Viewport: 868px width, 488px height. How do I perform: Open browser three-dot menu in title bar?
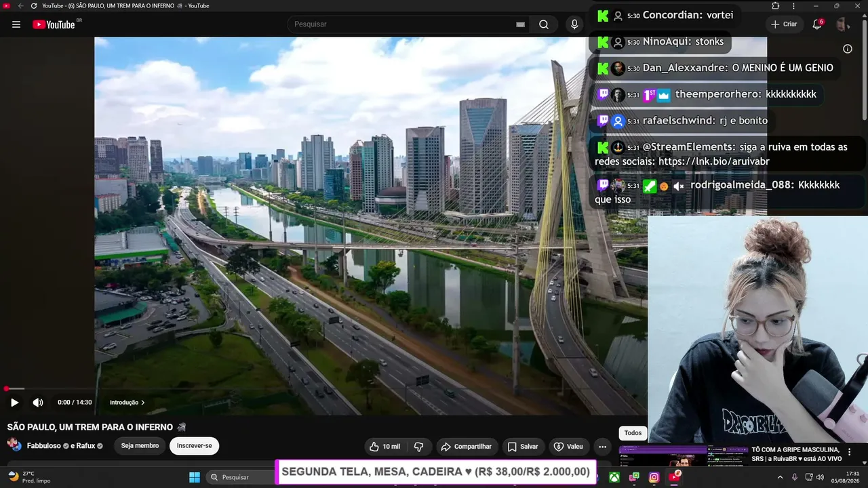[793, 5]
